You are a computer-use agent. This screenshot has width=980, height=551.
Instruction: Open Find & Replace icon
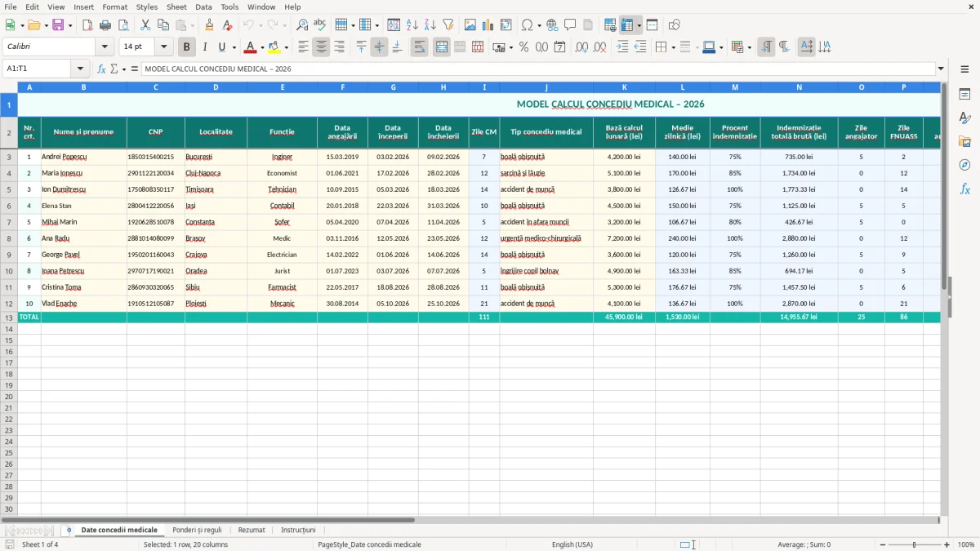302,25
